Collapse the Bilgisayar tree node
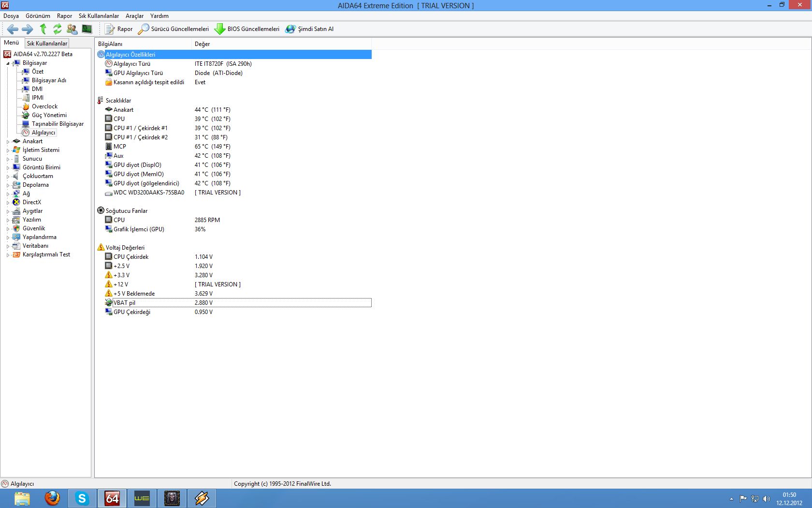This screenshot has height=508, width=812. click(8, 63)
